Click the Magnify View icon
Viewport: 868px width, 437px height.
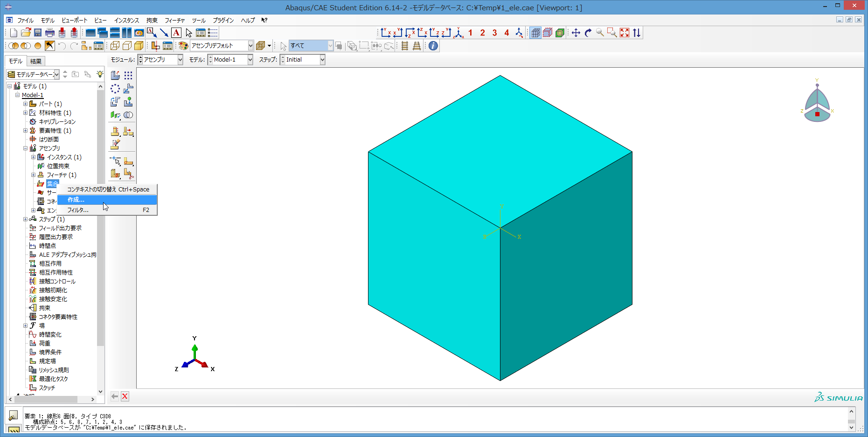[x=600, y=33]
